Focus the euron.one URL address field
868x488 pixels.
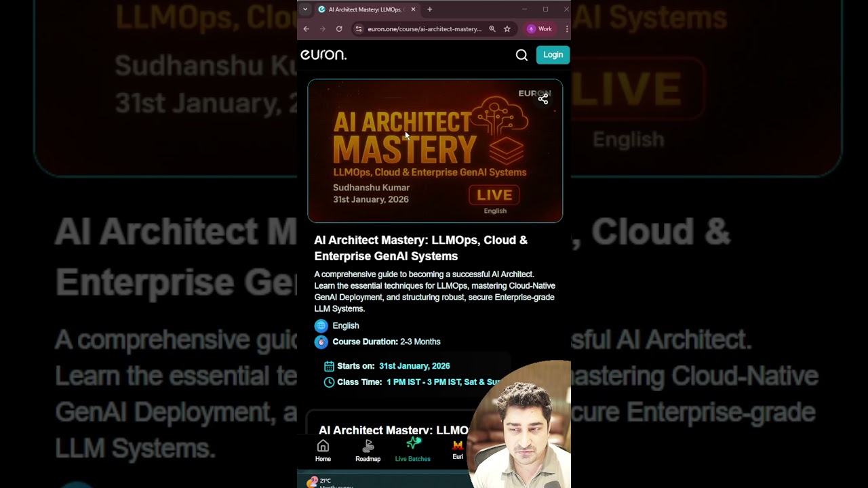coord(425,29)
